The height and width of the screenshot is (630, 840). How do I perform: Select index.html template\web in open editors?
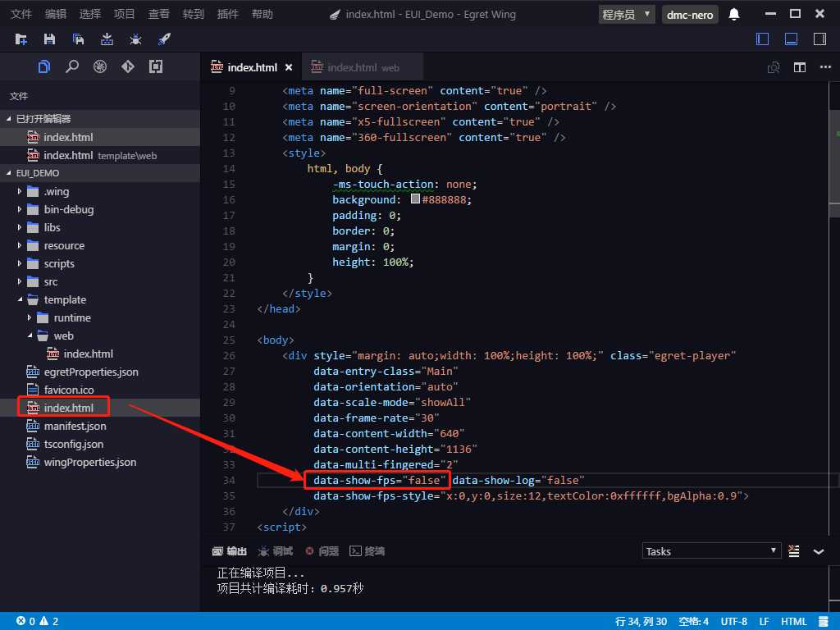99,155
